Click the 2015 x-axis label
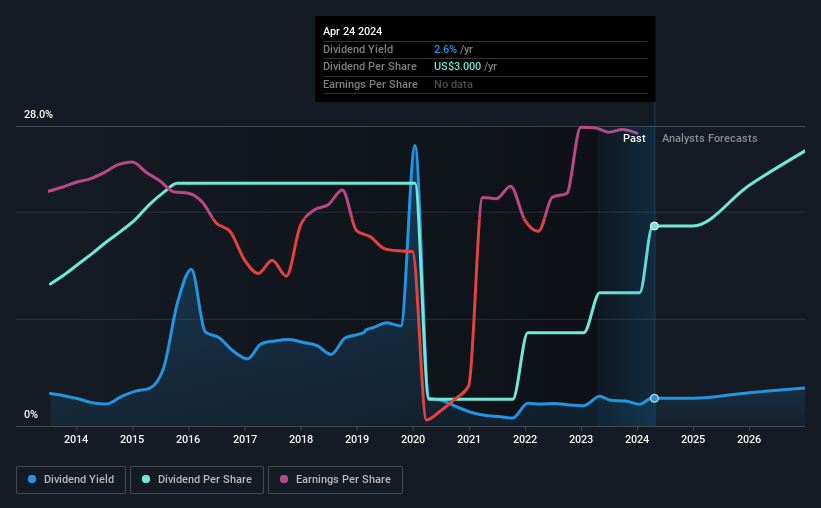 [x=132, y=439]
